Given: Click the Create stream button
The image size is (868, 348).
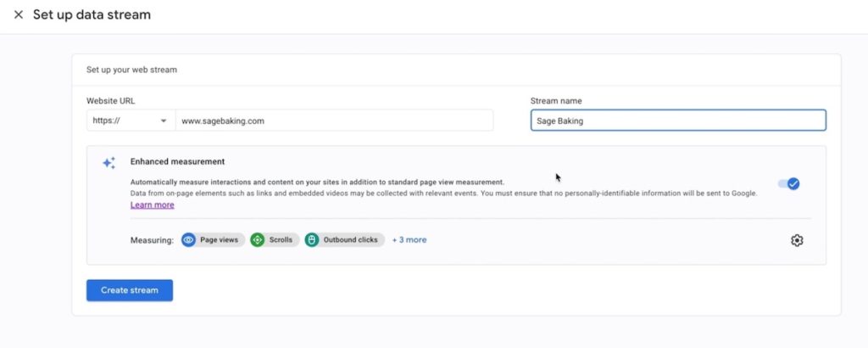Looking at the screenshot, I should tap(130, 290).
